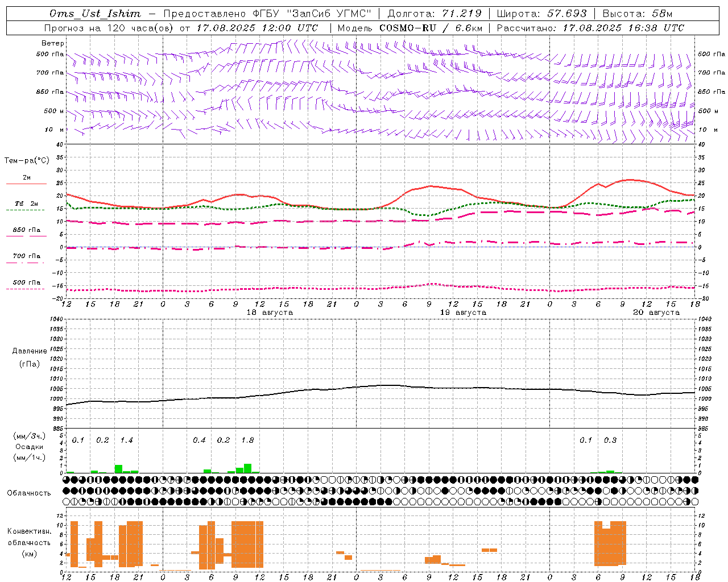Screen dimensions: 728x582
Task: Click the (км) unit label
Action: click(x=30, y=554)
